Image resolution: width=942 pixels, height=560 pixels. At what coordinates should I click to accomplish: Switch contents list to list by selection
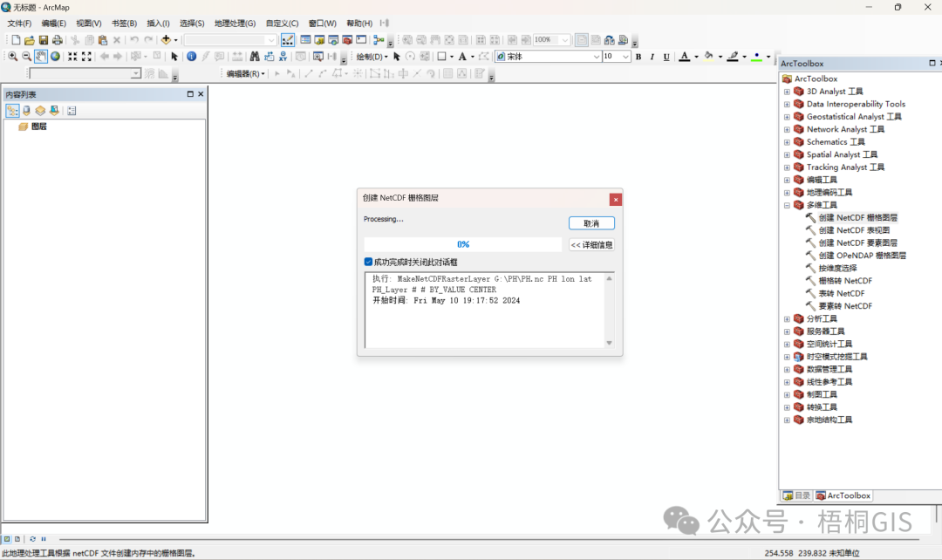[54, 111]
